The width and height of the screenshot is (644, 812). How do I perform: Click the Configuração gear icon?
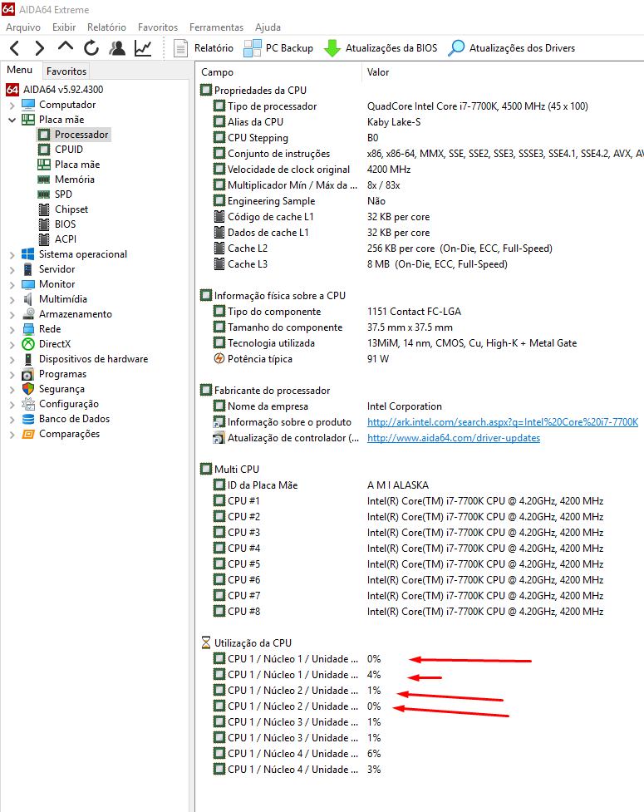28,404
